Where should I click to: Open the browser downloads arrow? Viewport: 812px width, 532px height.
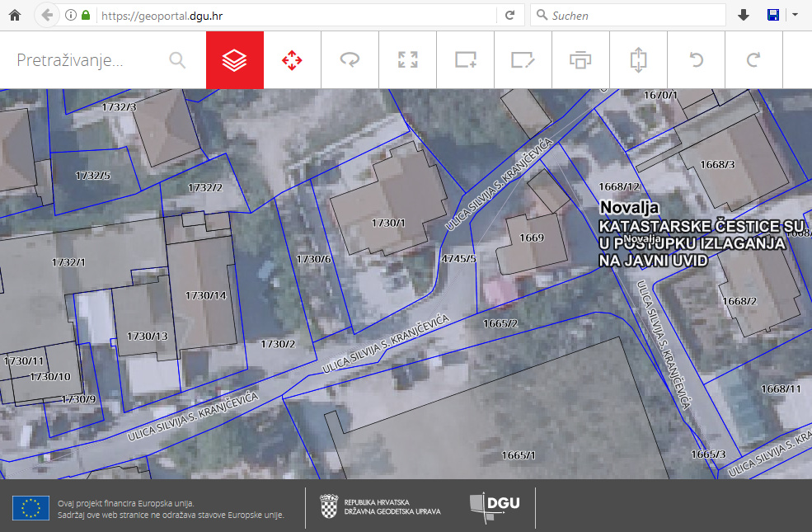coord(744,15)
